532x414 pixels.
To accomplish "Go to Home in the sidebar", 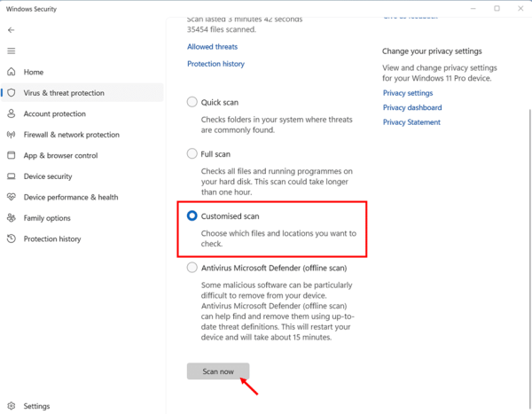I will [x=82, y=72].
